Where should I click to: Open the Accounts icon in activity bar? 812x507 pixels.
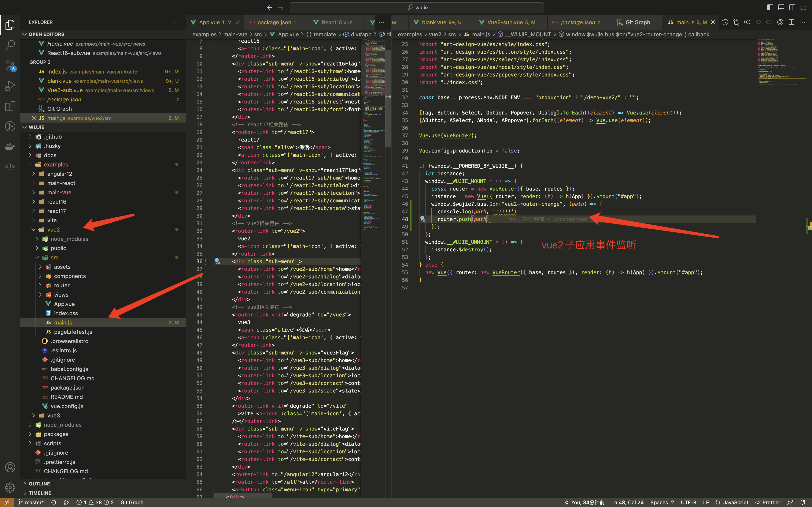pos(10,467)
